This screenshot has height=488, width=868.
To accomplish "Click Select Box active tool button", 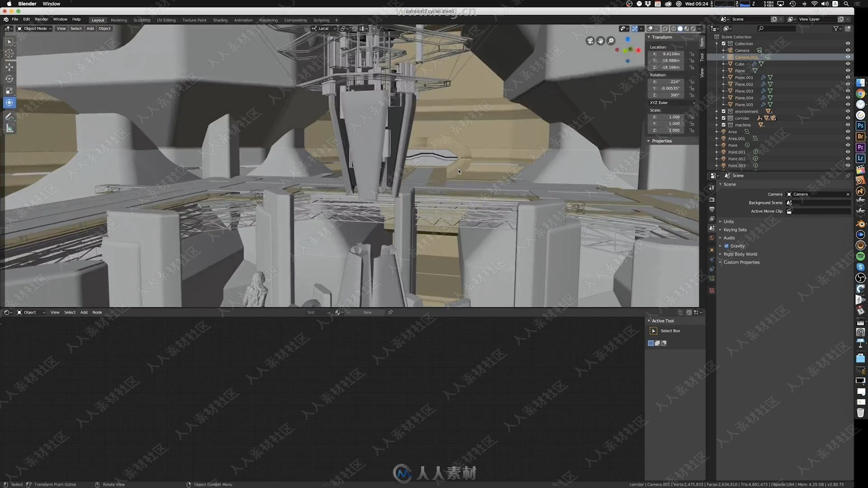I will (653, 330).
